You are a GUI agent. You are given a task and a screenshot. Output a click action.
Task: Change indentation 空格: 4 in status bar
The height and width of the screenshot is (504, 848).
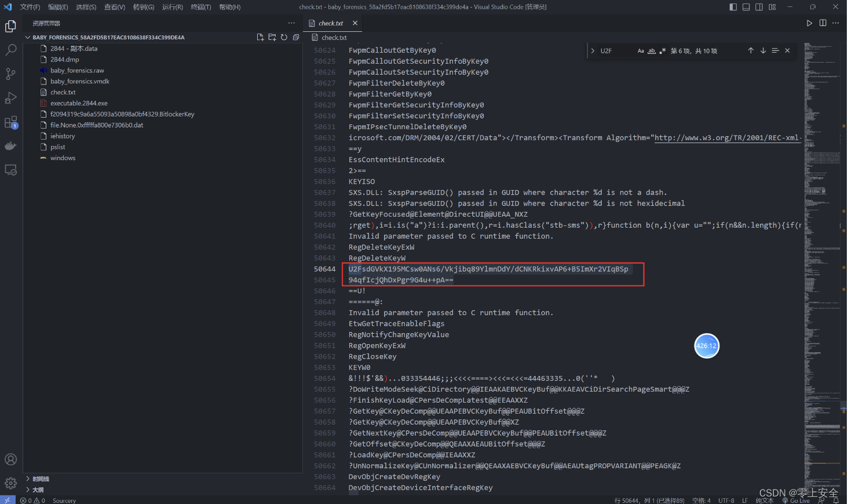pos(701,501)
